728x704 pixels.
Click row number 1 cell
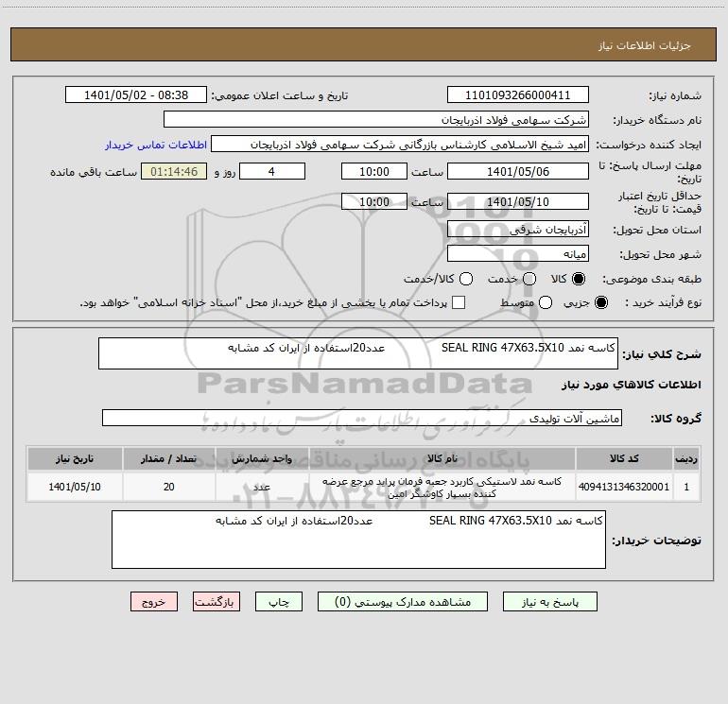[x=686, y=487]
